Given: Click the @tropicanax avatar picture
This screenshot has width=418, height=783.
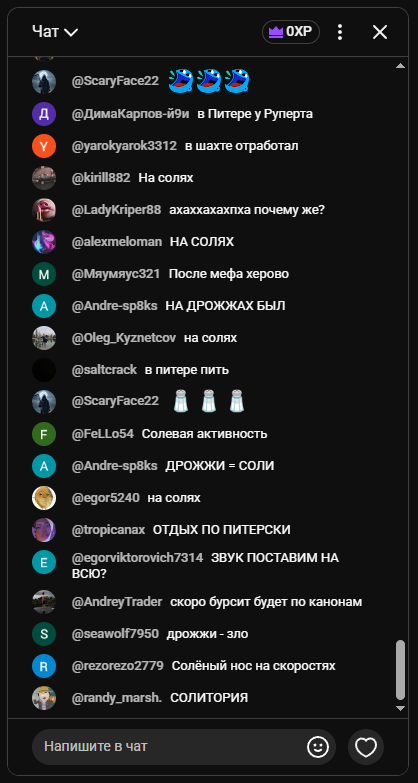Looking at the screenshot, I should click(44, 530).
